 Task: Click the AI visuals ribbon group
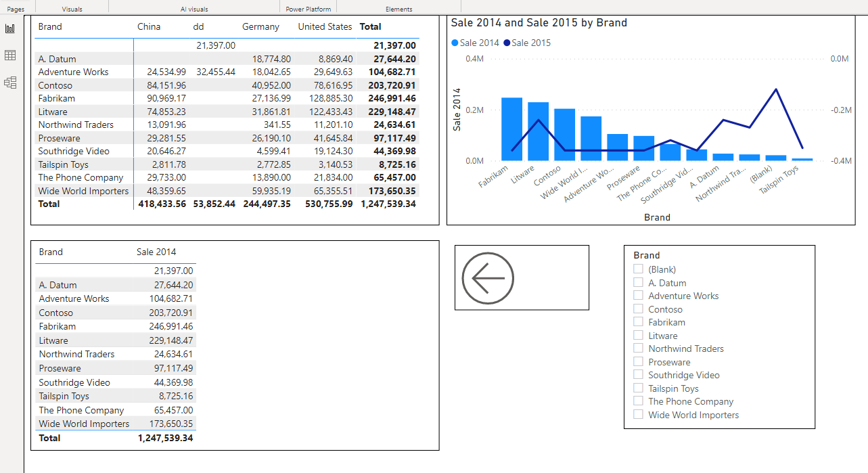(194, 9)
